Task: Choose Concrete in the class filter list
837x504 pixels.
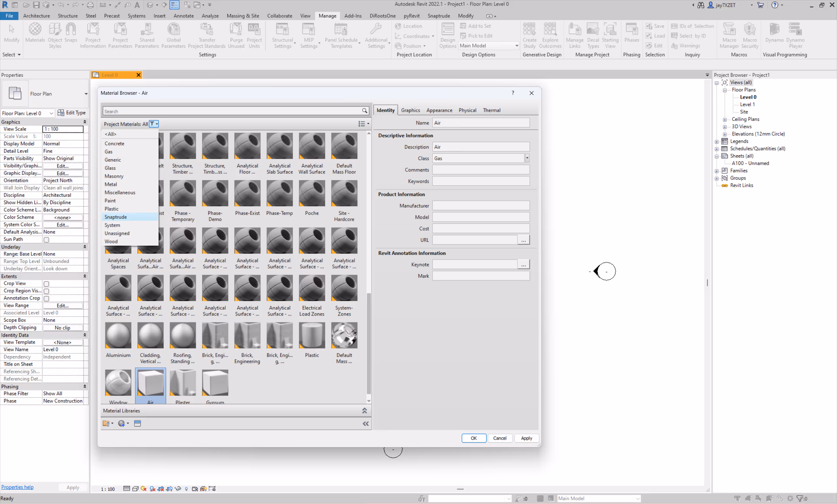Action: click(x=130, y=144)
